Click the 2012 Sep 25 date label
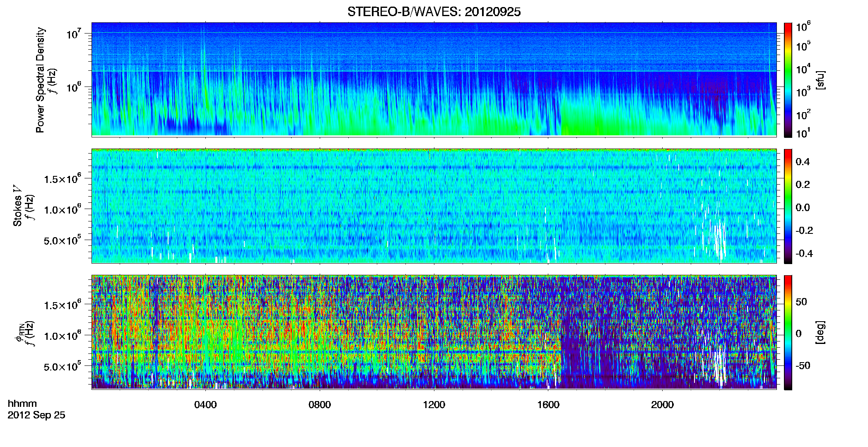The height and width of the screenshot is (447, 868). (36, 415)
